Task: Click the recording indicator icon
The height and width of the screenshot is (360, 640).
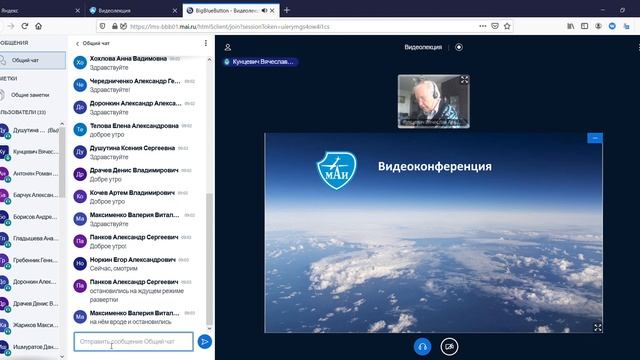Action: pyautogui.click(x=459, y=47)
